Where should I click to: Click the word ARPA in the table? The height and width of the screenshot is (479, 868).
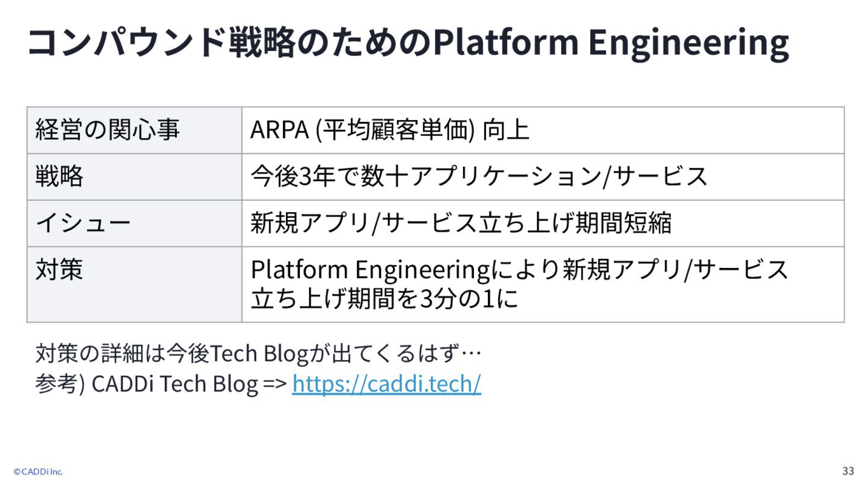pos(280,130)
